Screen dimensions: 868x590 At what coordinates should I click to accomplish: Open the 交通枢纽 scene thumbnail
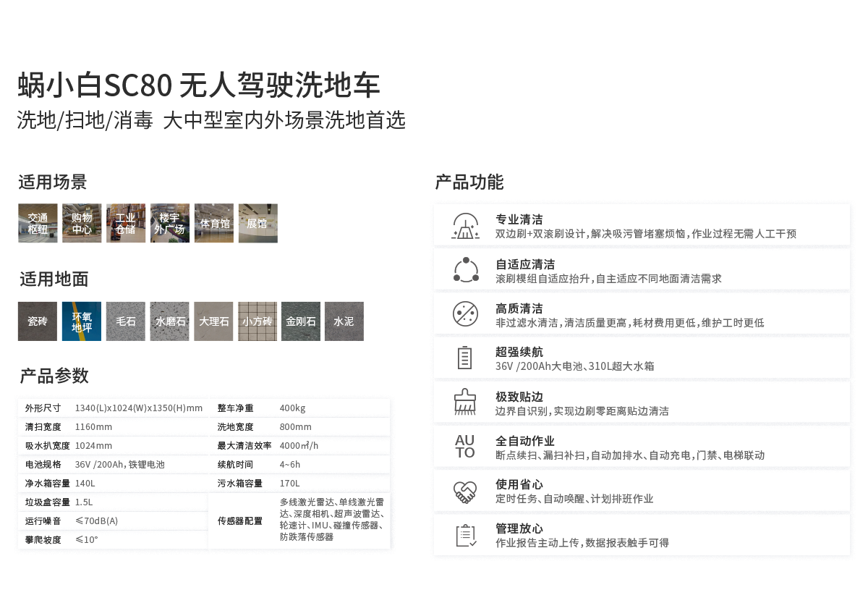tap(38, 224)
